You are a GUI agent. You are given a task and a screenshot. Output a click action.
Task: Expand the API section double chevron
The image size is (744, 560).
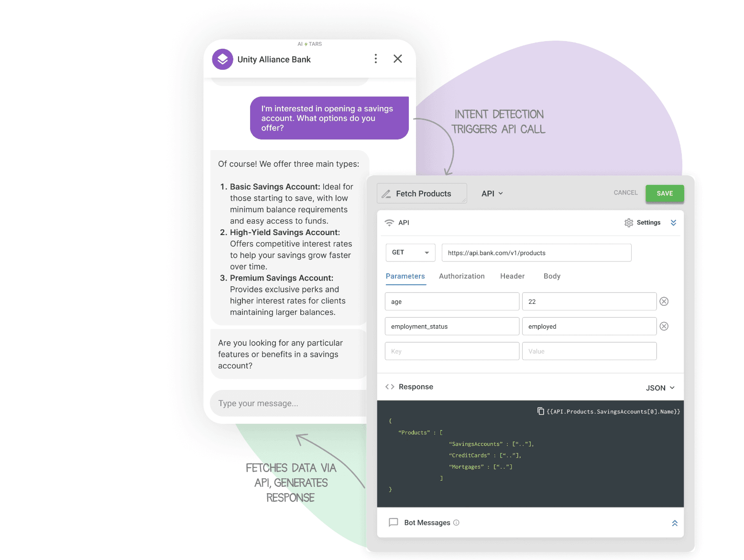point(673,223)
